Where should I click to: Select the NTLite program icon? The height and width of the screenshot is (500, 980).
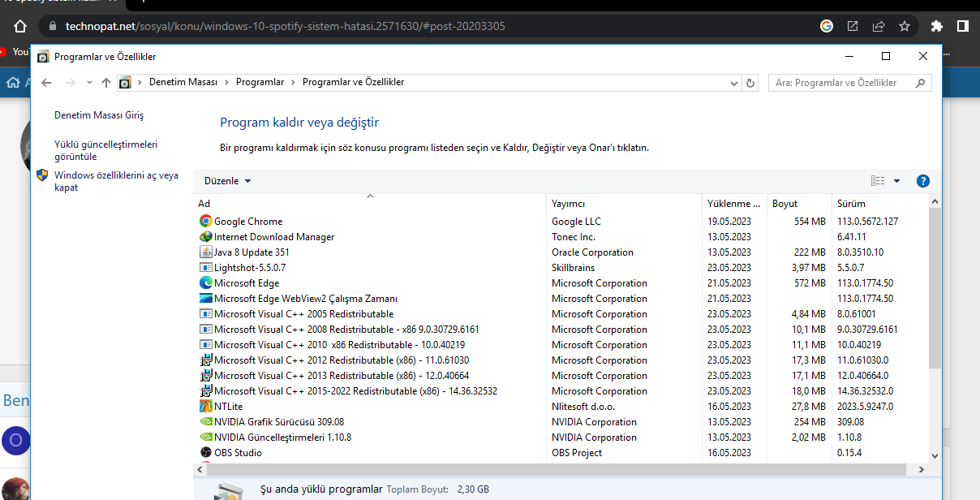(x=206, y=407)
